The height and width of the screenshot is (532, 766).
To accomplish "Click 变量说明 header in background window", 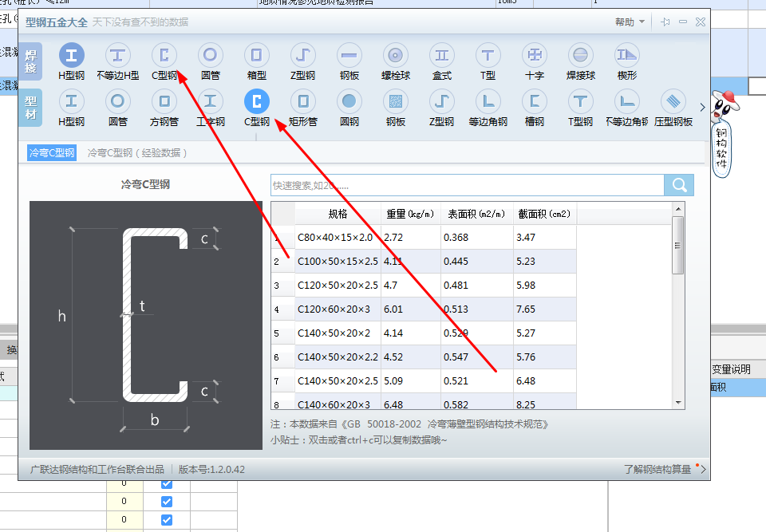I will [x=731, y=369].
